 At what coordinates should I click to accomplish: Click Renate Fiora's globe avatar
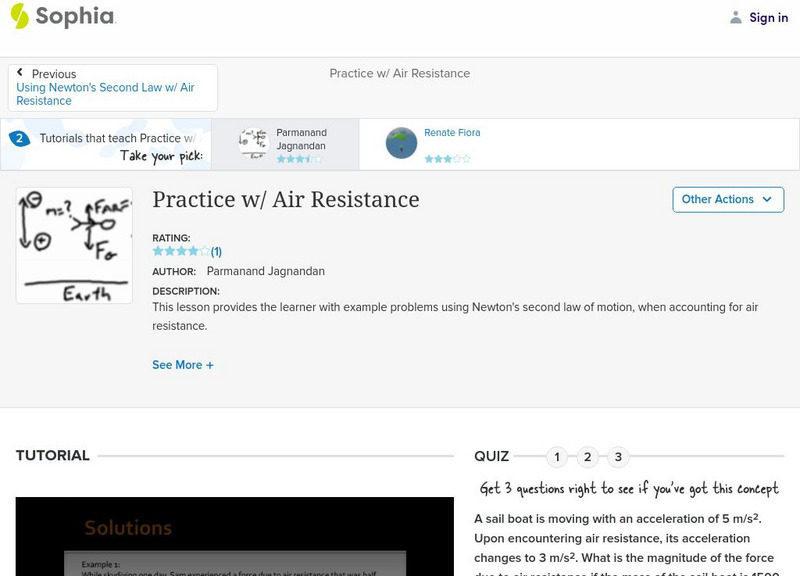399,143
